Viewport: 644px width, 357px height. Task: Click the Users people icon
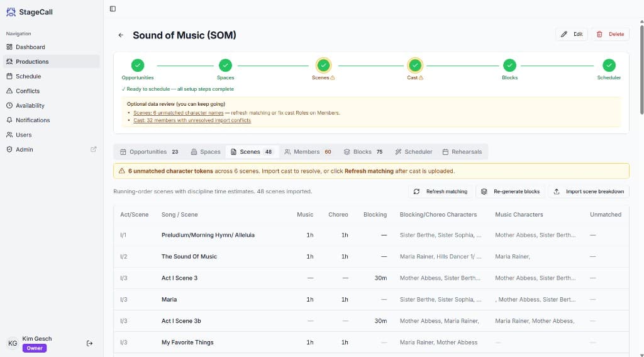point(9,135)
